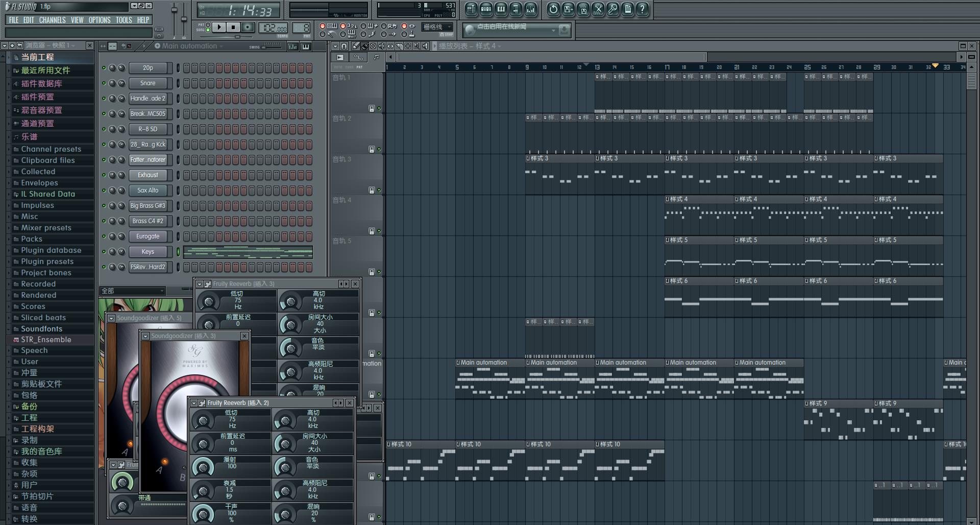980x525 pixels.
Task: Click the channel rack swing slider
Action: click(x=271, y=46)
